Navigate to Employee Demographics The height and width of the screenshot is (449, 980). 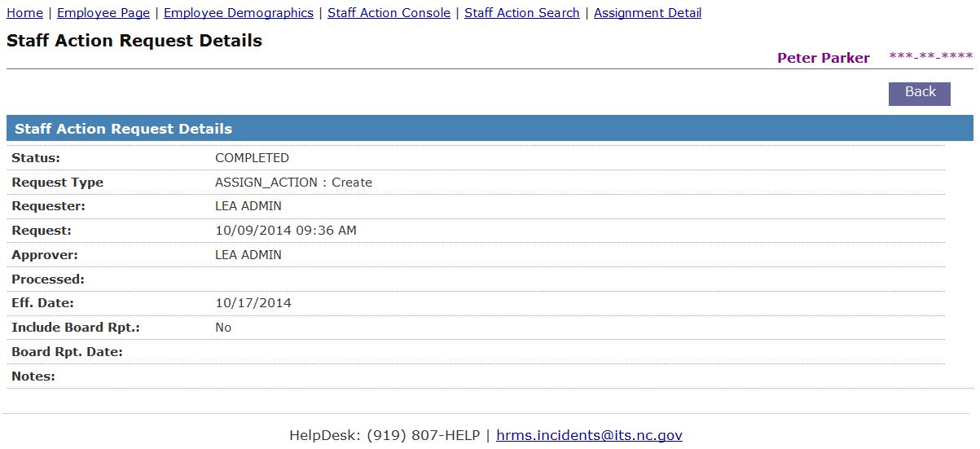(x=239, y=13)
